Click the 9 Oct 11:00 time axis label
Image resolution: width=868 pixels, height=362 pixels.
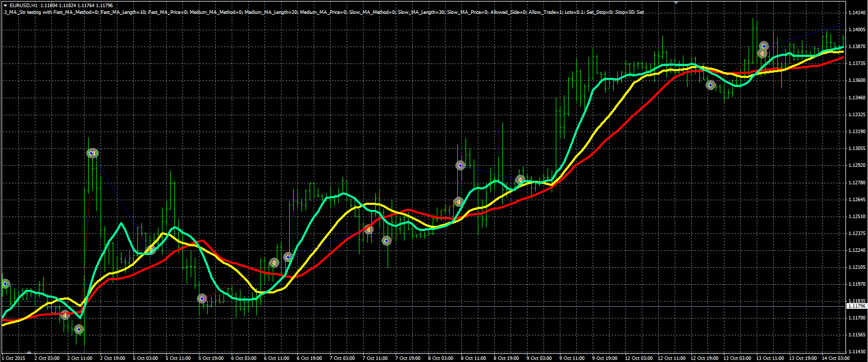[x=572, y=358]
